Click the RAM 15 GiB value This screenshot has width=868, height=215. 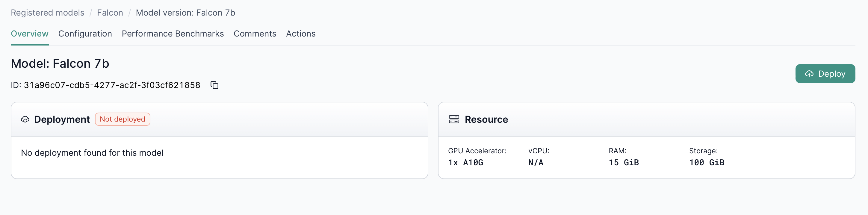[623, 163]
